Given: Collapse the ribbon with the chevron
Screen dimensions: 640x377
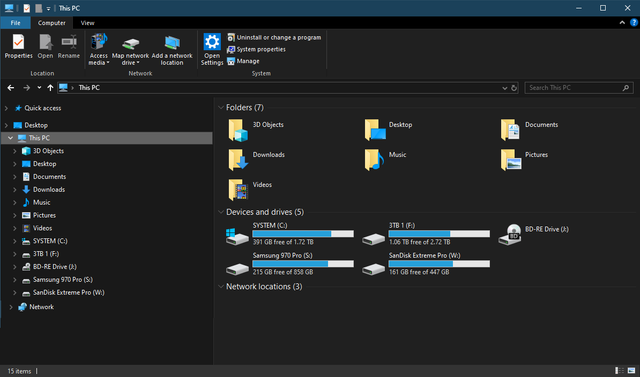Looking at the screenshot, I should point(622,23).
